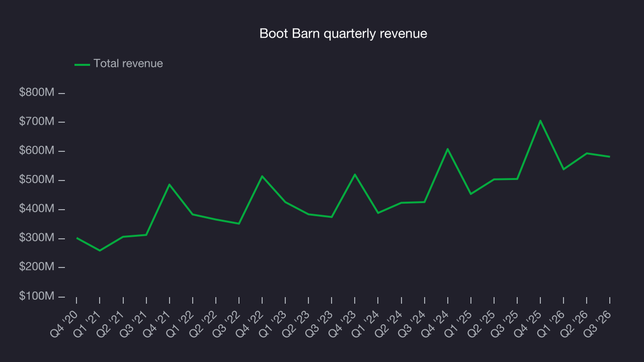This screenshot has width=644, height=362.
Task: Select the '$800M' y-axis label
Action: (37, 93)
